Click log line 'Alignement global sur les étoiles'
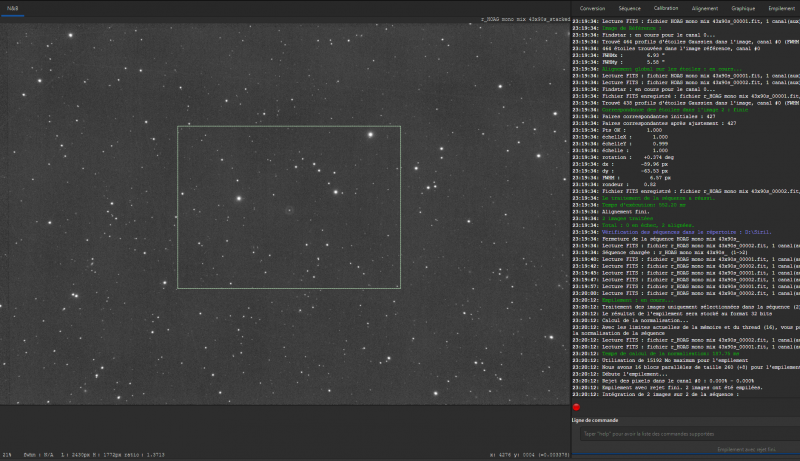The width and height of the screenshot is (800, 461). pyautogui.click(x=672, y=69)
